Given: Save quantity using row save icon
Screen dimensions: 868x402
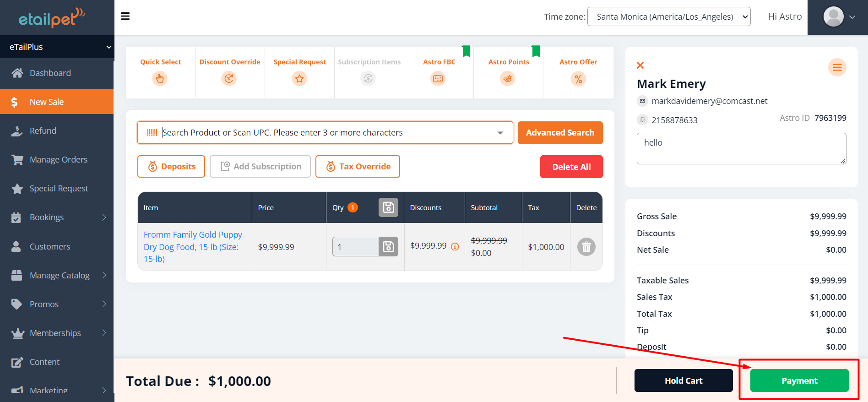Looking at the screenshot, I should click(x=388, y=247).
